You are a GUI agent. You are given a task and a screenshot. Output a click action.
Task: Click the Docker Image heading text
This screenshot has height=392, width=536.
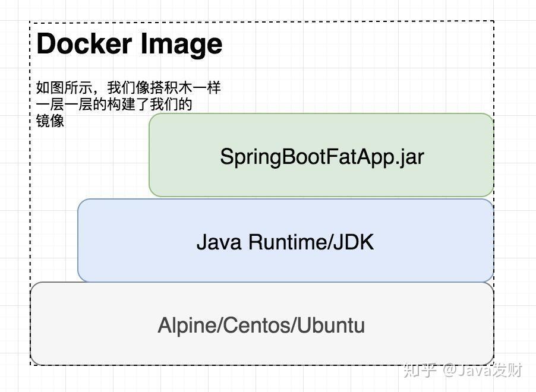pos(129,43)
